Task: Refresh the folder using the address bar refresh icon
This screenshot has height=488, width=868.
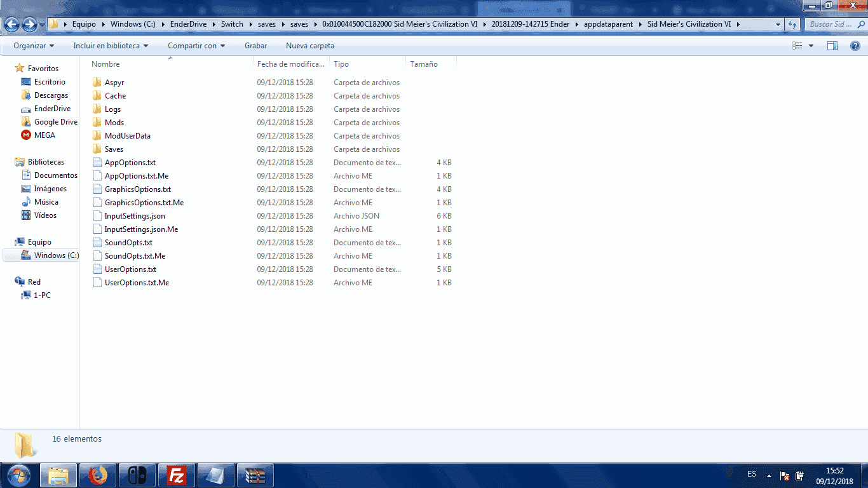Action: pyautogui.click(x=792, y=24)
